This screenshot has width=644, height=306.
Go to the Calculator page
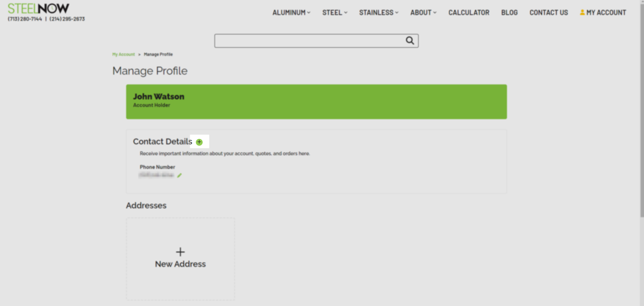tap(469, 13)
